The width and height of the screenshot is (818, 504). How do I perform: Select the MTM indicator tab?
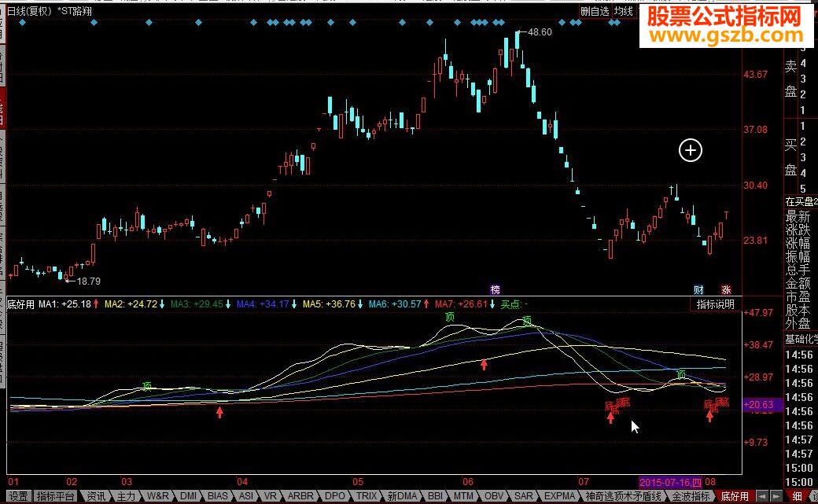(x=463, y=495)
